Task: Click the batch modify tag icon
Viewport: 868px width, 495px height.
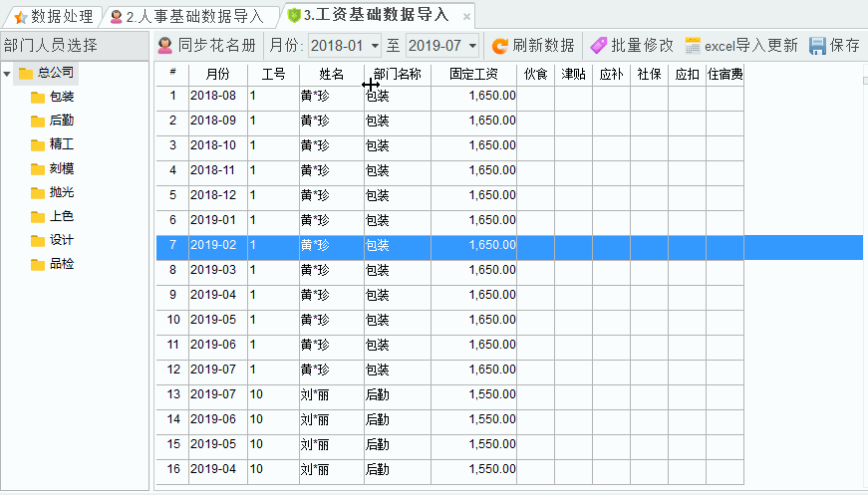Action: [x=598, y=46]
